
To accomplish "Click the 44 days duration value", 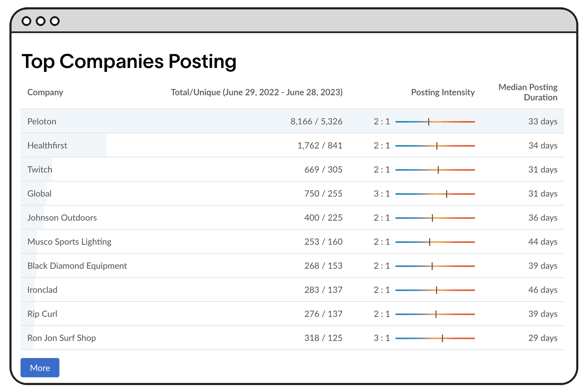I will [x=543, y=242].
